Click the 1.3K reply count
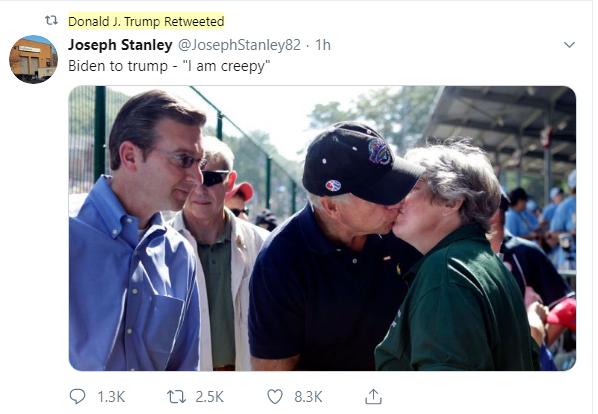 coord(111,397)
